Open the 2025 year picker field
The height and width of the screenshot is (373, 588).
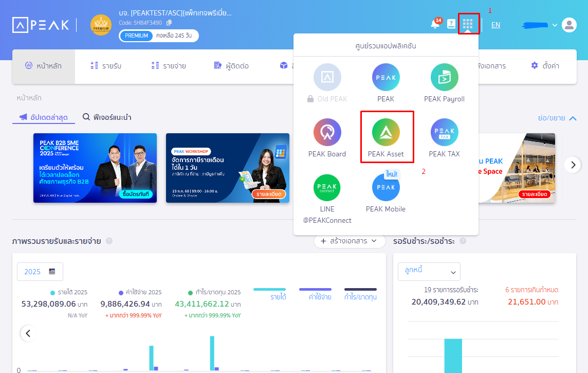(x=40, y=272)
